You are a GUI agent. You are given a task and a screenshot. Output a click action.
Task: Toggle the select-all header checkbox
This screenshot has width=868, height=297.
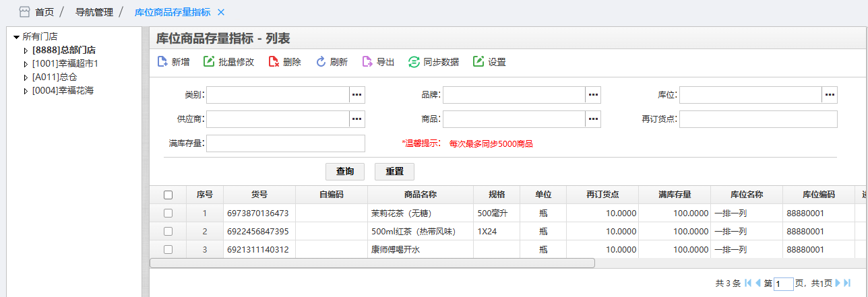point(168,195)
